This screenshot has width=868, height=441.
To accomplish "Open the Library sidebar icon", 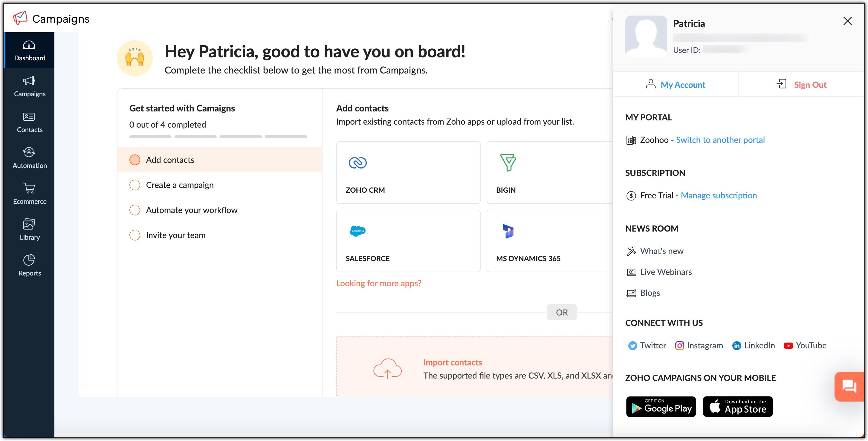I will click(x=29, y=230).
